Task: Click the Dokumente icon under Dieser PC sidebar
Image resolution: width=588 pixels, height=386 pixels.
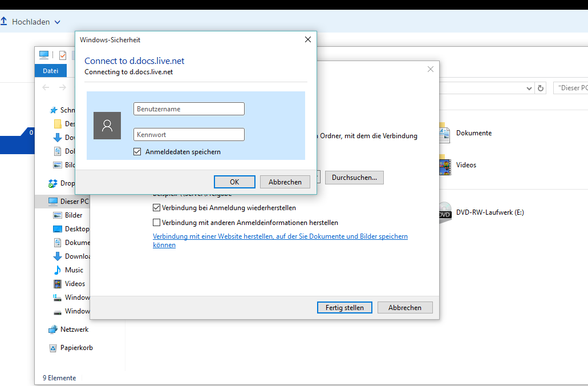Action: point(58,243)
